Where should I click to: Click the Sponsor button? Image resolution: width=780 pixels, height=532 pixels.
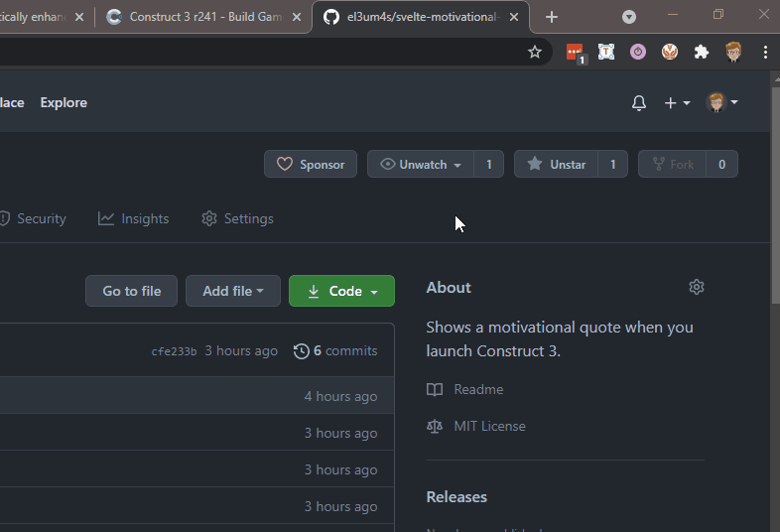click(311, 164)
